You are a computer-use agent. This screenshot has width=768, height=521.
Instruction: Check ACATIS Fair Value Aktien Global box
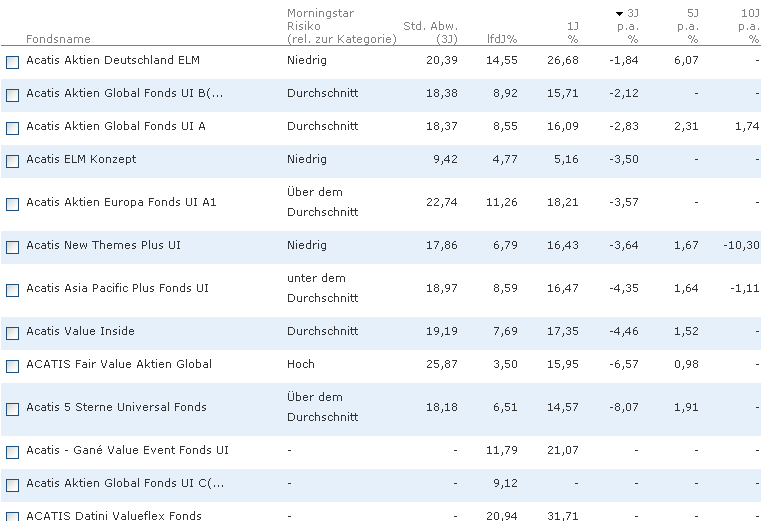(x=12, y=366)
